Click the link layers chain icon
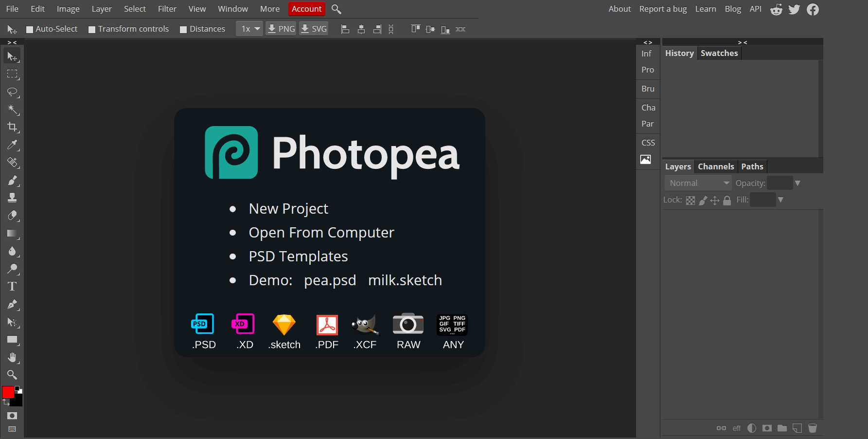 coord(721,428)
